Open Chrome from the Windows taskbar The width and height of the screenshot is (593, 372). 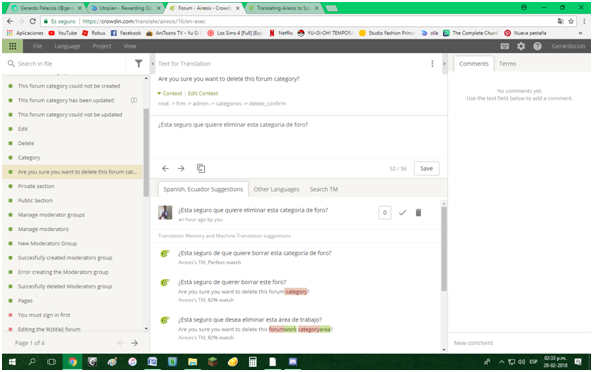point(72,362)
